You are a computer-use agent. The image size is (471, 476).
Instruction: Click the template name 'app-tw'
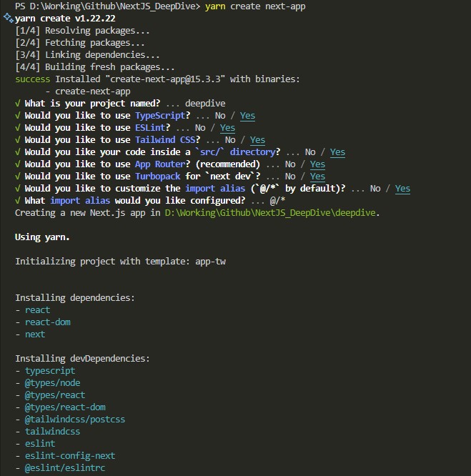(x=210, y=262)
